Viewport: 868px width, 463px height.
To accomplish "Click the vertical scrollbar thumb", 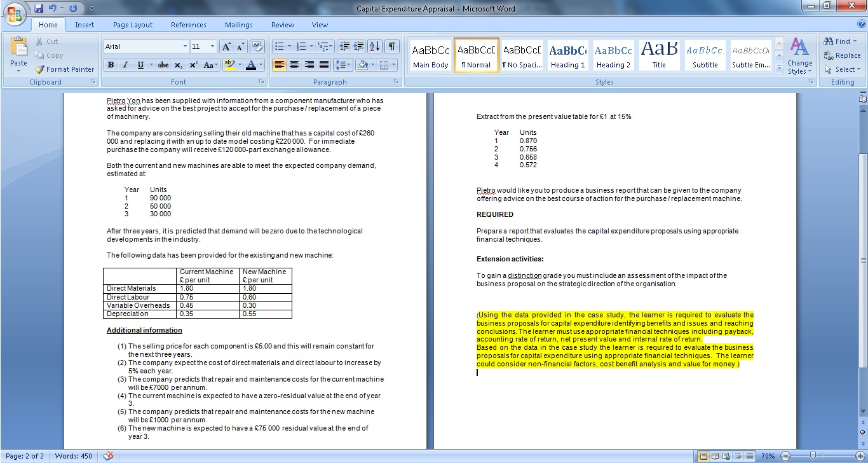I will point(862,261).
